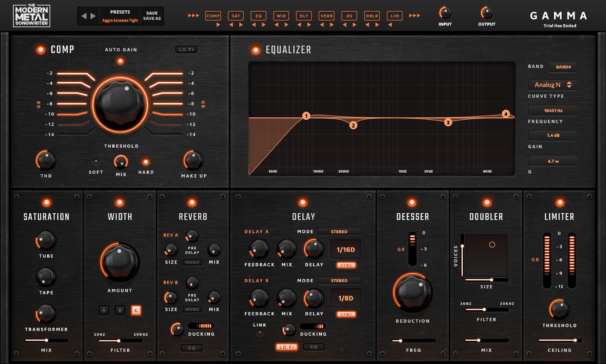
Task: Click the previous preset arrow
Action: (84, 16)
